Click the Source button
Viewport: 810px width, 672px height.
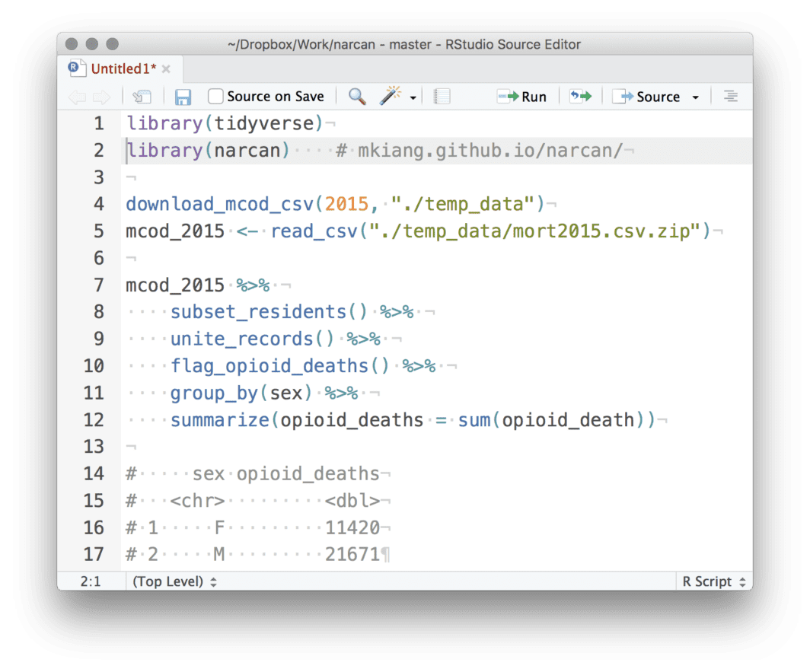point(646,97)
